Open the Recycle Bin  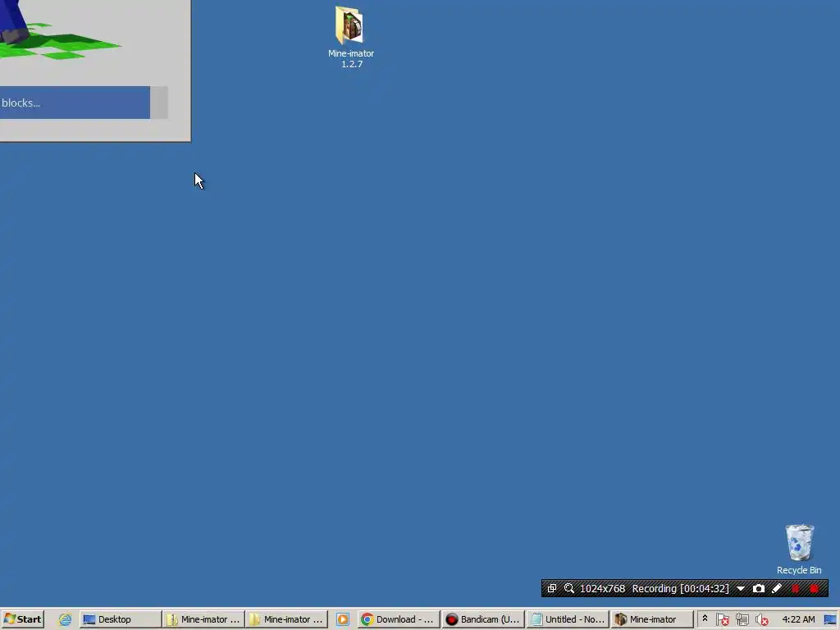point(799,549)
